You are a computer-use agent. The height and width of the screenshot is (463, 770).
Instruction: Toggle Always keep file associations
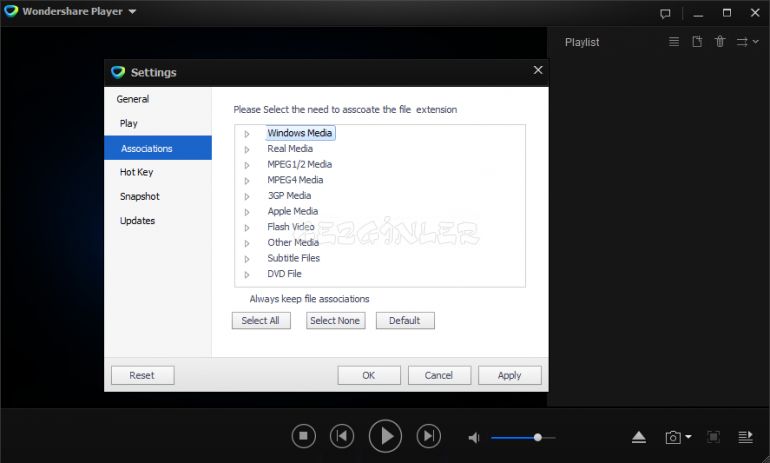[309, 299]
